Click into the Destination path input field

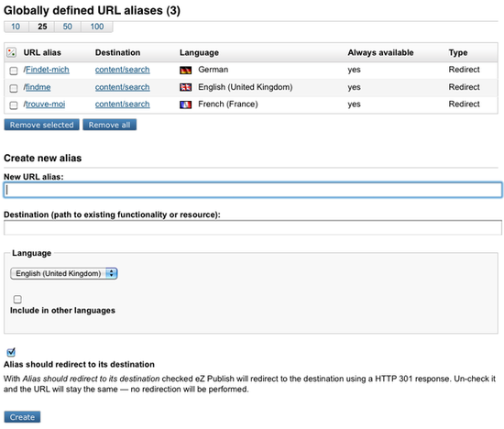253,227
